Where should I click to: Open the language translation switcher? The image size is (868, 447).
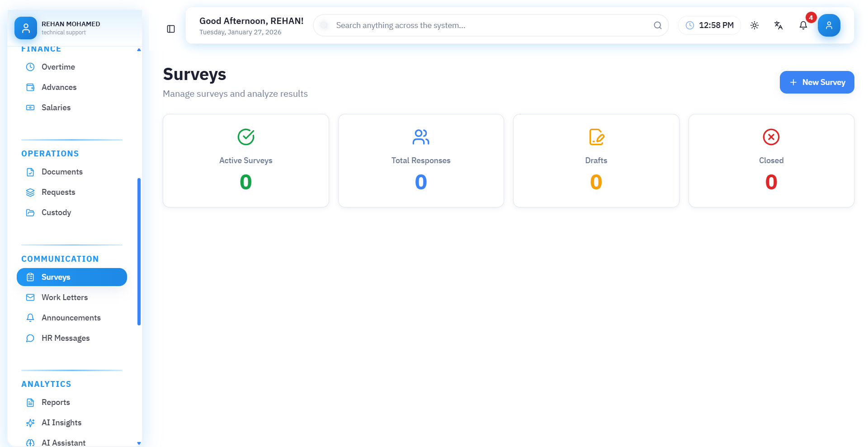[x=778, y=25]
